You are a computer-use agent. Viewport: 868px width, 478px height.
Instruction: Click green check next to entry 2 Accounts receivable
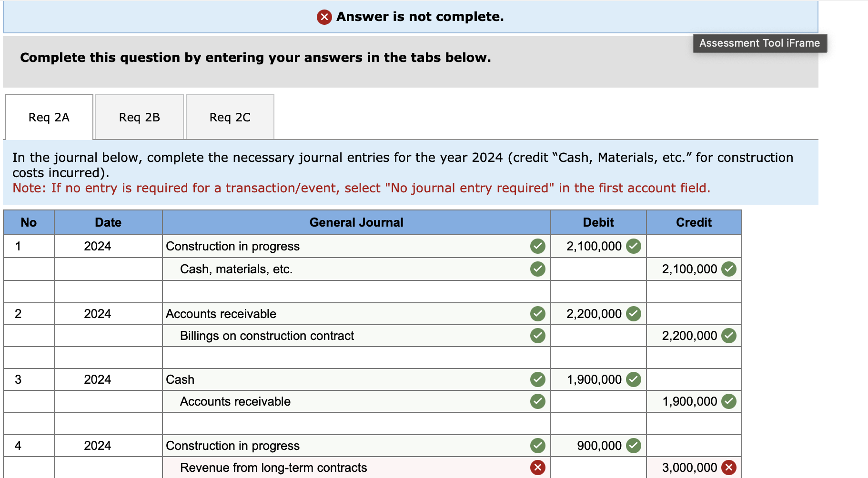[x=538, y=314]
